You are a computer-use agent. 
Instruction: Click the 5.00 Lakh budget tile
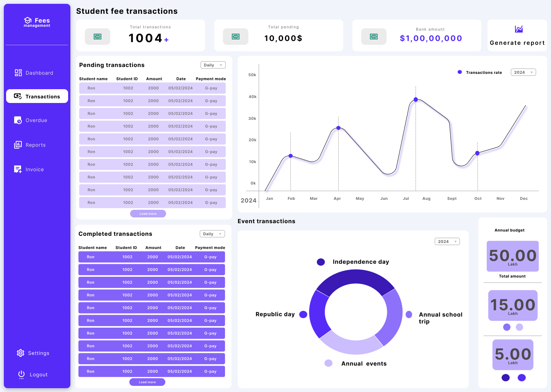pos(513,355)
